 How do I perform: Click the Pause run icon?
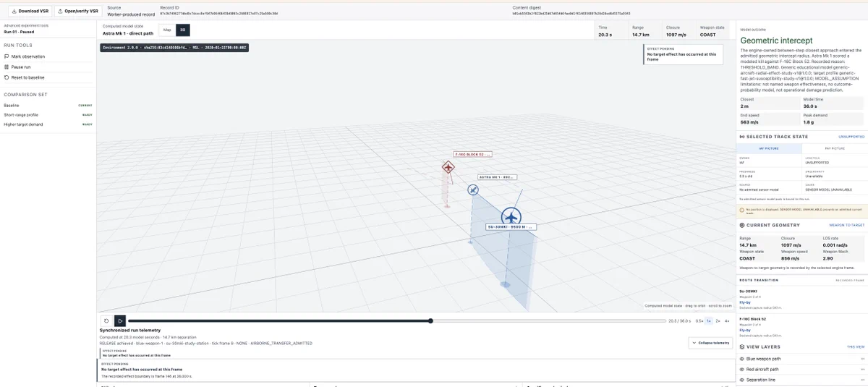pyautogui.click(x=7, y=67)
